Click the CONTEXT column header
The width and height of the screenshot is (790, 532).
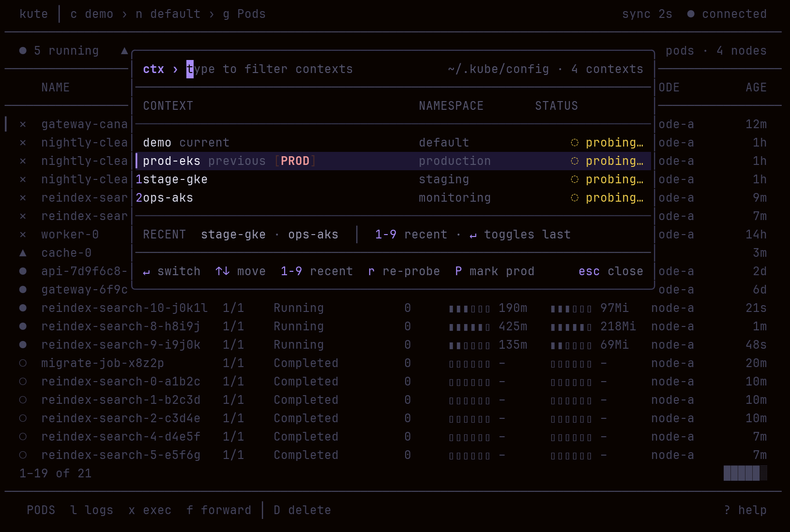pyautogui.click(x=168, y=106)
